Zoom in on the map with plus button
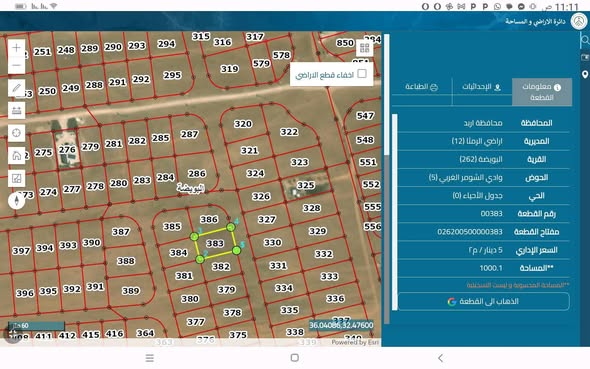Image resolution: width=590 pixels, height=369 pixels. (16, 48)
